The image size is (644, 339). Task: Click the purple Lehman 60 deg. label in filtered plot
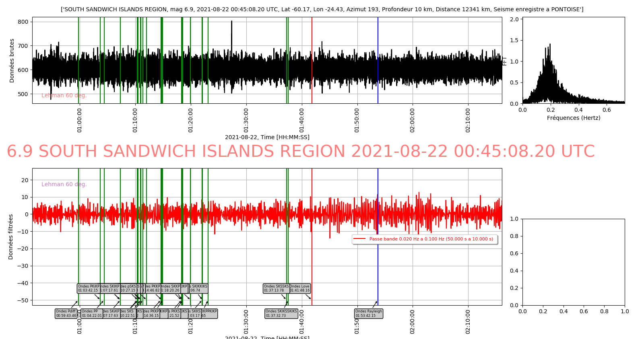click(64, 185)
